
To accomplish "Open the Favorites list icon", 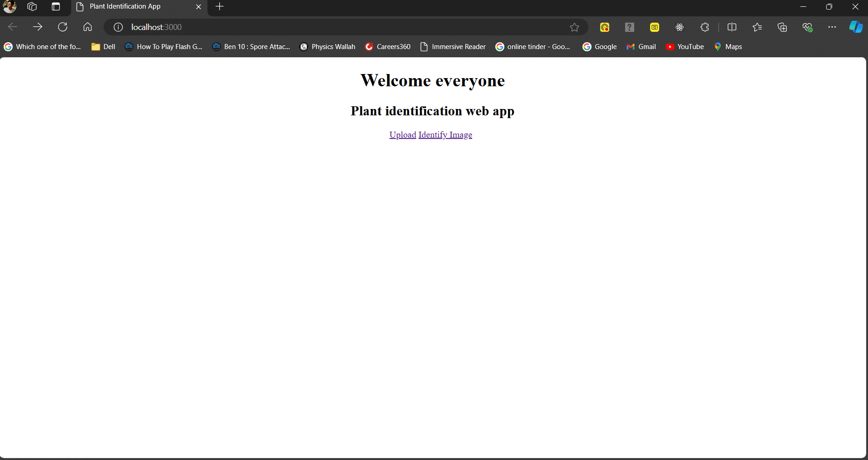I will point(757,27).
